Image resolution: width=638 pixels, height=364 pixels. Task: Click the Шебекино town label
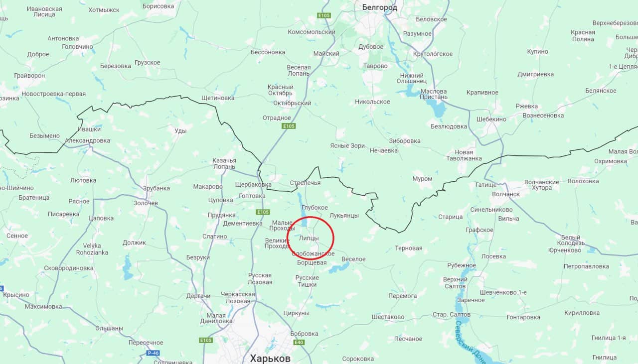[491, 120]
